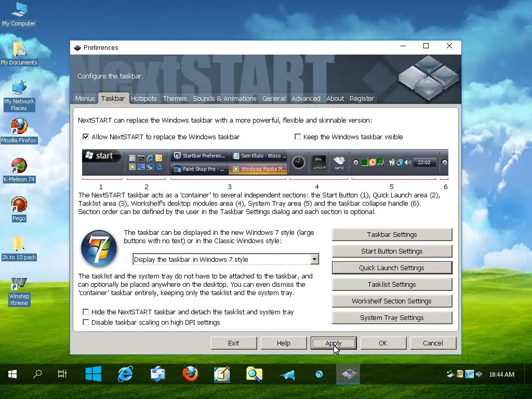Switch to the Menus tab
This screenshot has height=399, width=532.
point(85,98)
